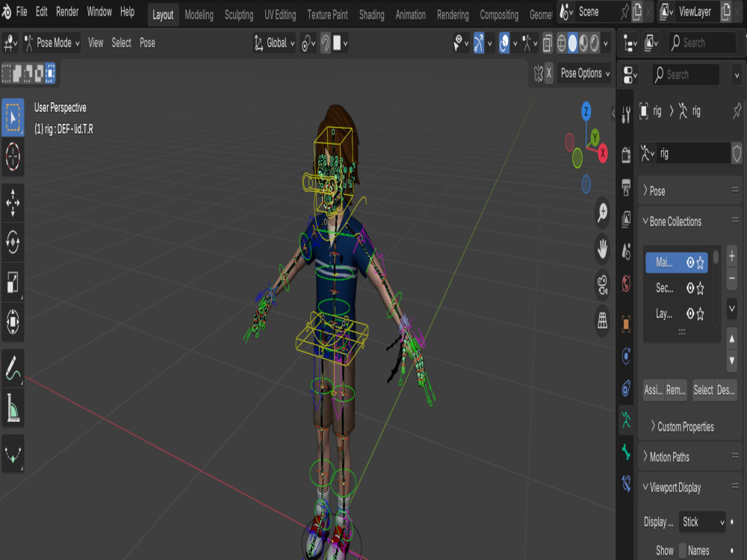Toggle solo star on Sec... collection
747x560 pixels.
coord(701,287)
